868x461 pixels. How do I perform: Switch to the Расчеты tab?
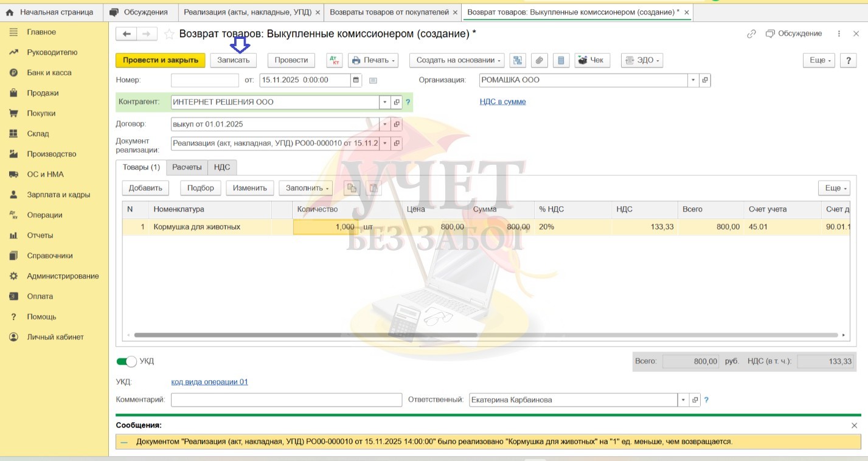tap(187, 167)
